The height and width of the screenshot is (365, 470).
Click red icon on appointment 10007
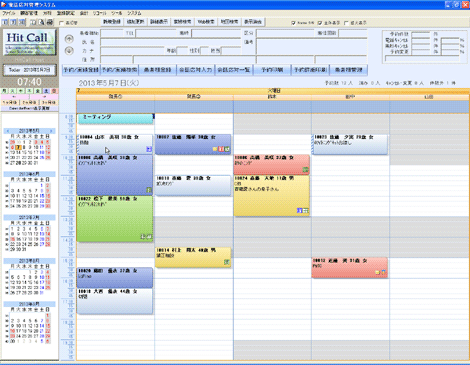pyautogui.click(x=221, y=149)
